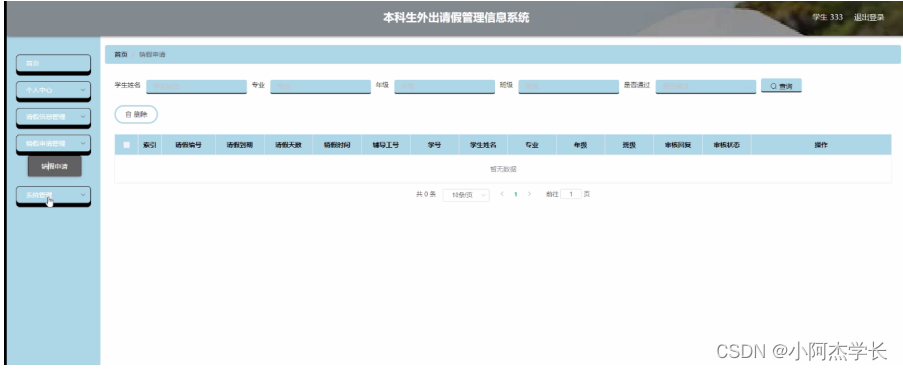
Task: Click the 索引 column header
Action: tap(150, 145)
